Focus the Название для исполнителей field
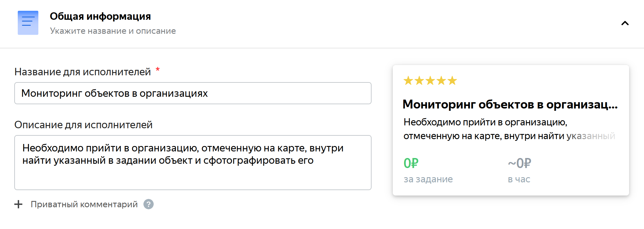This screenshot has width=644, height=229. pyautogui.click(x=193, y=93)
